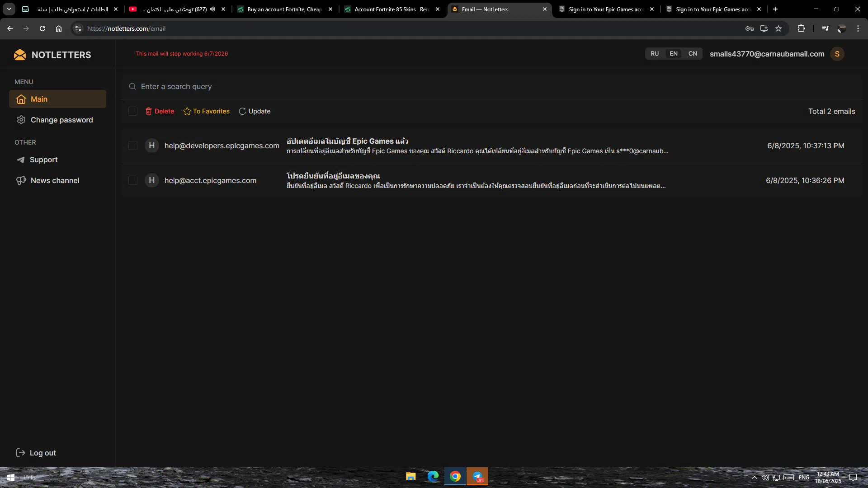This screenshot has height=488, width=868.
Task: Open media controls icon in toolbar
Action: point(826,28)
